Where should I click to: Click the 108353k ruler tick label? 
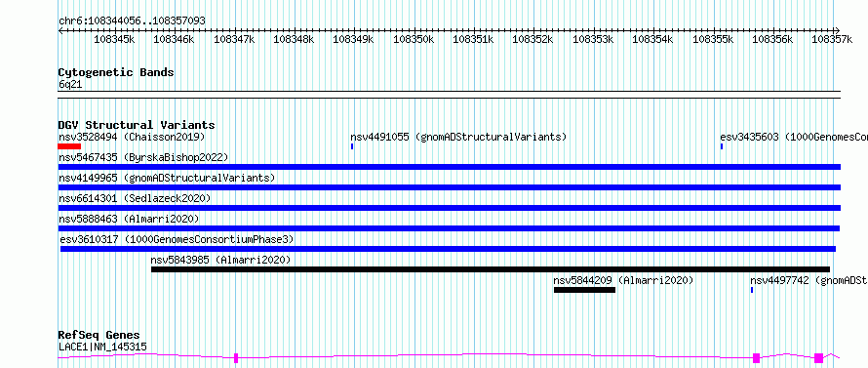pos(593,39)
